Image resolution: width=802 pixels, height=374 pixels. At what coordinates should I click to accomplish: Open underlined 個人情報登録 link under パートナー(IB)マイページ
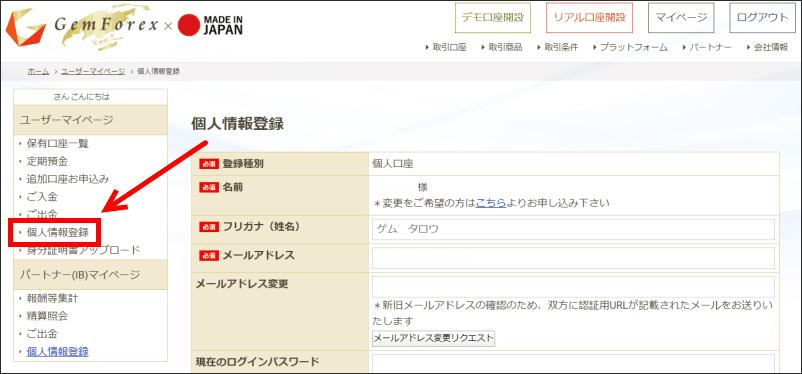57,352
